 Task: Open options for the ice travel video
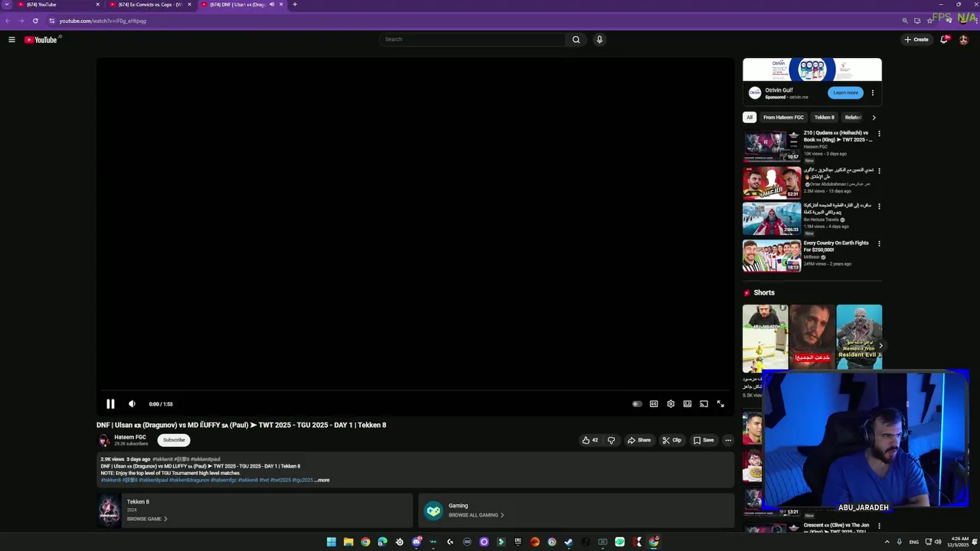tap(879, 207)
